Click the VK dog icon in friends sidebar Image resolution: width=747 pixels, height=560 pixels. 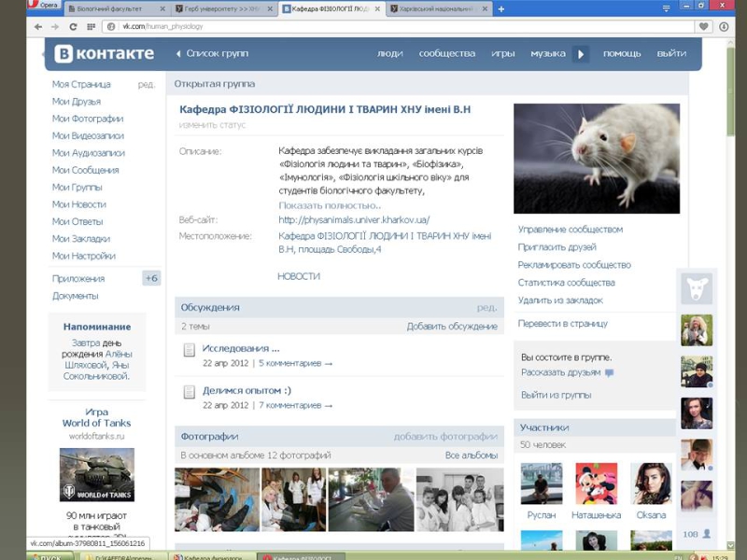[697, 288]
